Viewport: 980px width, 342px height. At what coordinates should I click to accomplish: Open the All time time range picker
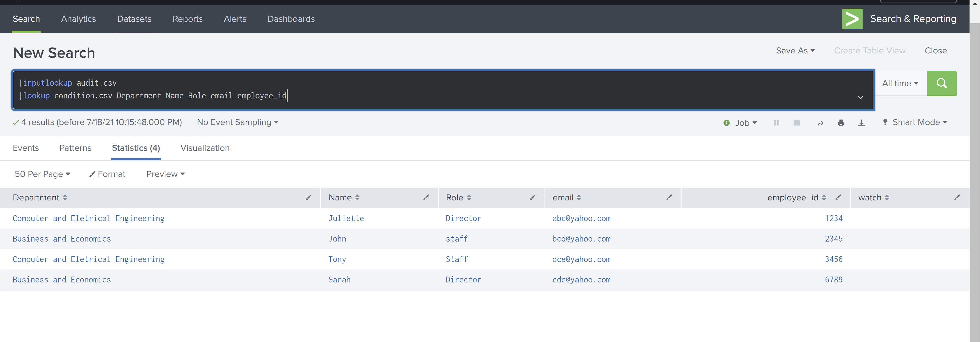[x=900, y=83]
